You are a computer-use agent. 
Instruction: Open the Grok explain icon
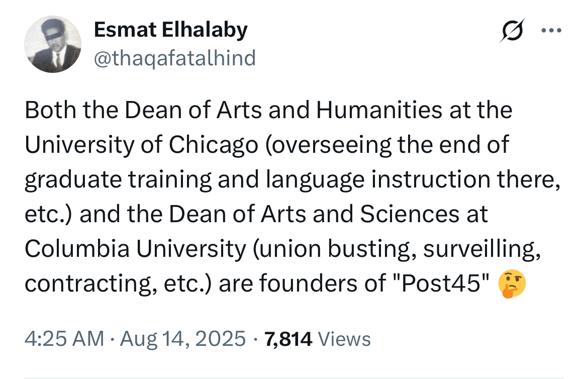512,31
